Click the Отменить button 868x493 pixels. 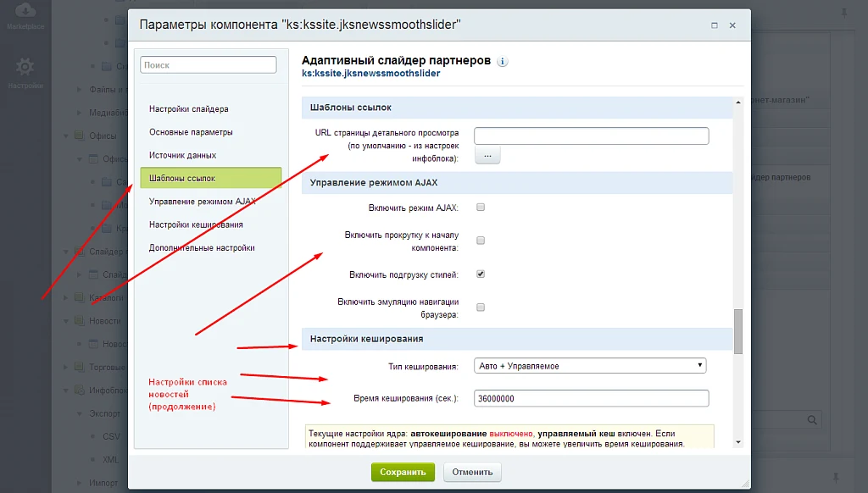tap(472, 472)
